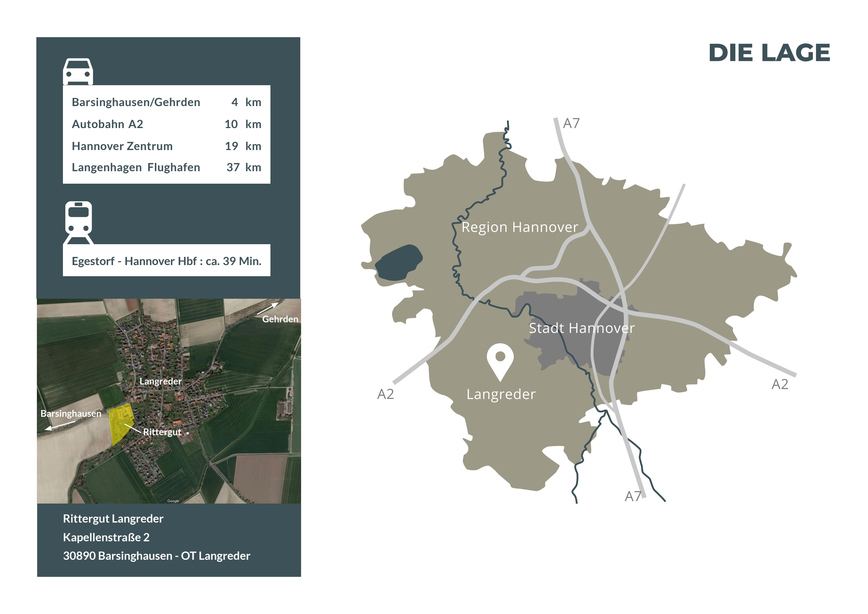This screenshot has width=868, height=614.
Task: Click the 'A7' label at the map's top
Action: point(571,123)
